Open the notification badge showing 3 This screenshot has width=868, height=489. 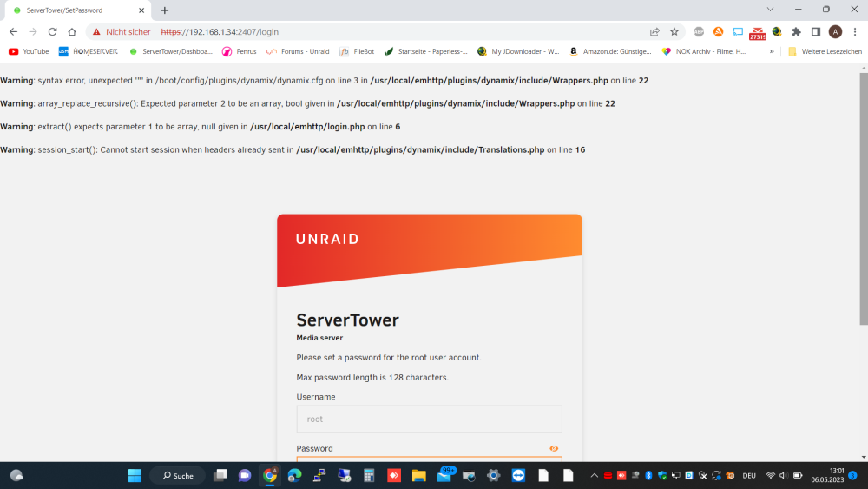853,476
